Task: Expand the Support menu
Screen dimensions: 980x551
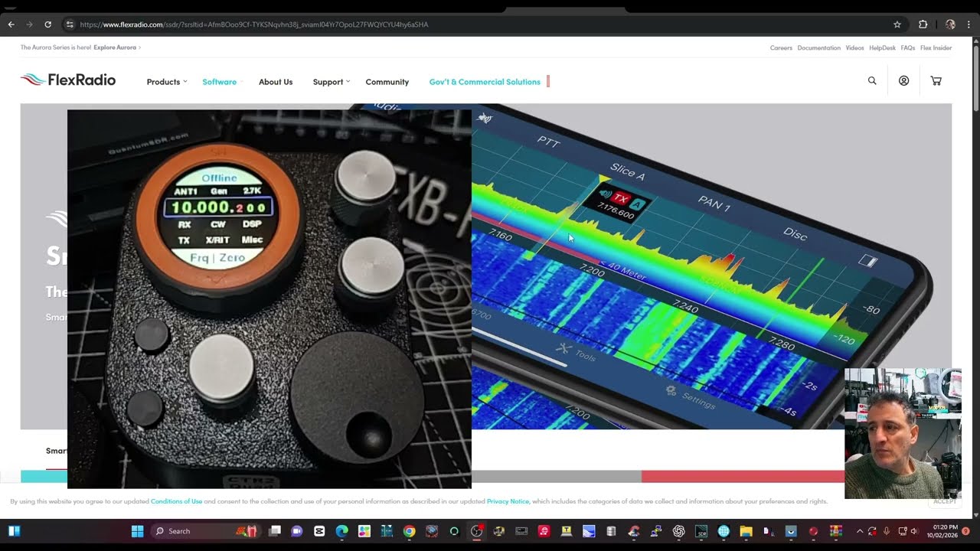Action: click(331, 82)
